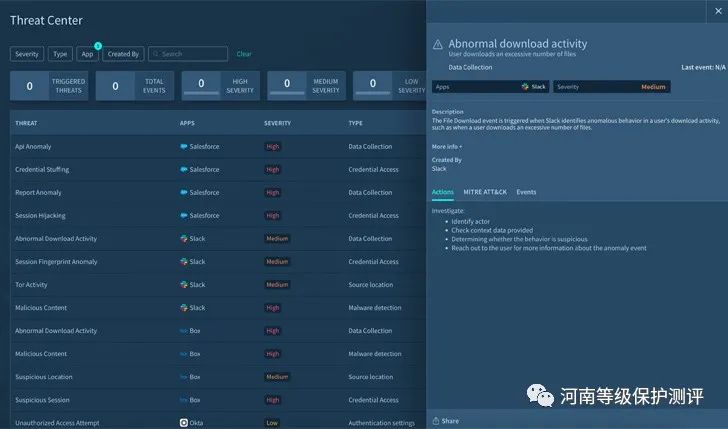The height and width of the screenshot is (429, 728).
Task: Click the Slack icon in the Apps field
Action: pyautogui.click(x=525, y=87)
